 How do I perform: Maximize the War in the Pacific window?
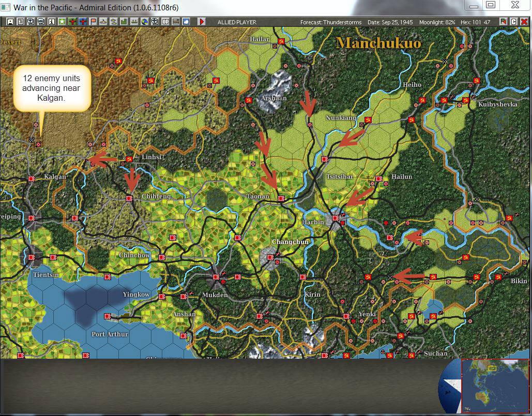tap(491, 5)
